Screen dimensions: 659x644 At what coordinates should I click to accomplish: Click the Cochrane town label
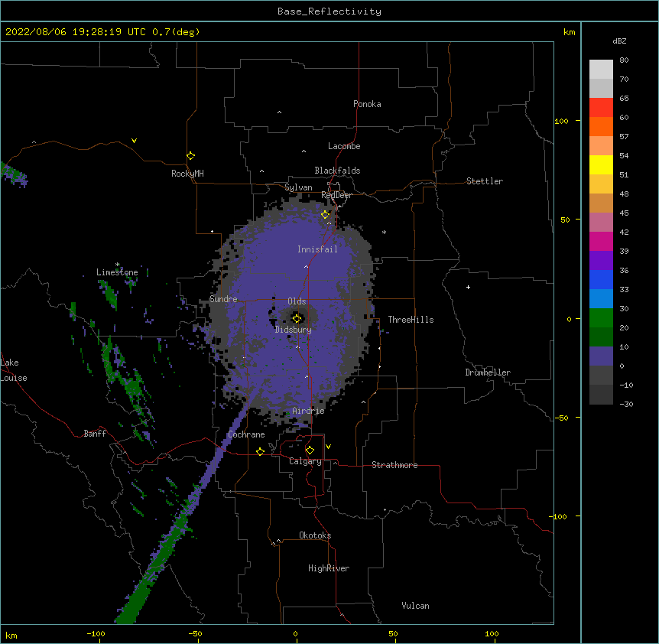tap(246, 434)
